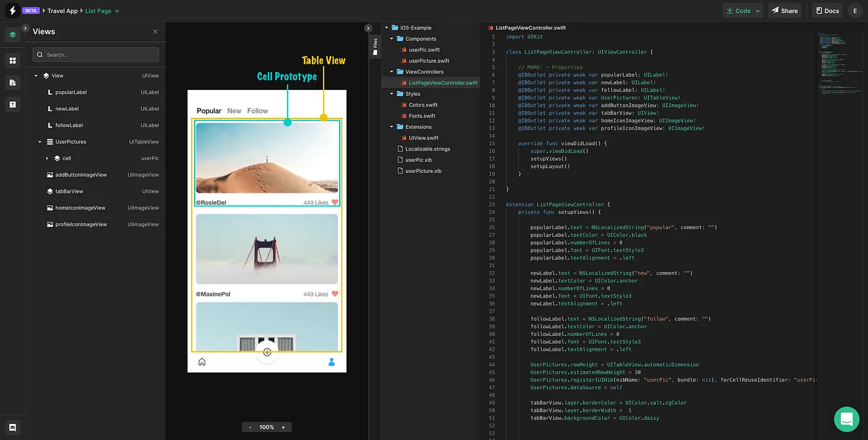Open the assets document icon in sidebar
Viewport: 868px width, 440px height.
tap(12, 82)
